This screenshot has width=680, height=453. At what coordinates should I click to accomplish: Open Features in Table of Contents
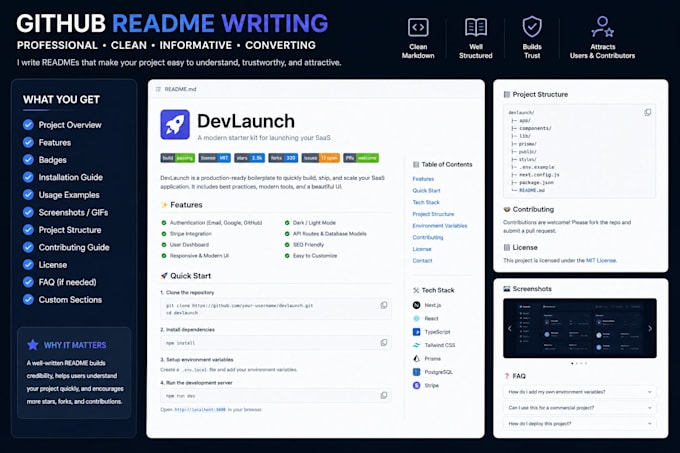coord(423,179)
